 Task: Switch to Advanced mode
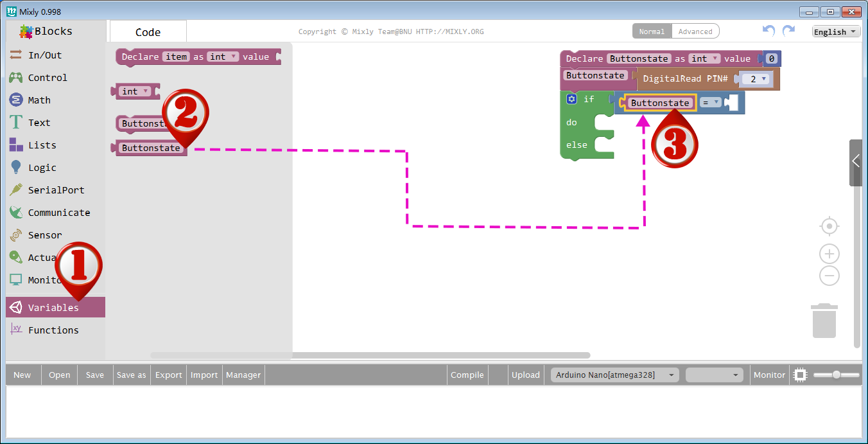tap(695, 31)
